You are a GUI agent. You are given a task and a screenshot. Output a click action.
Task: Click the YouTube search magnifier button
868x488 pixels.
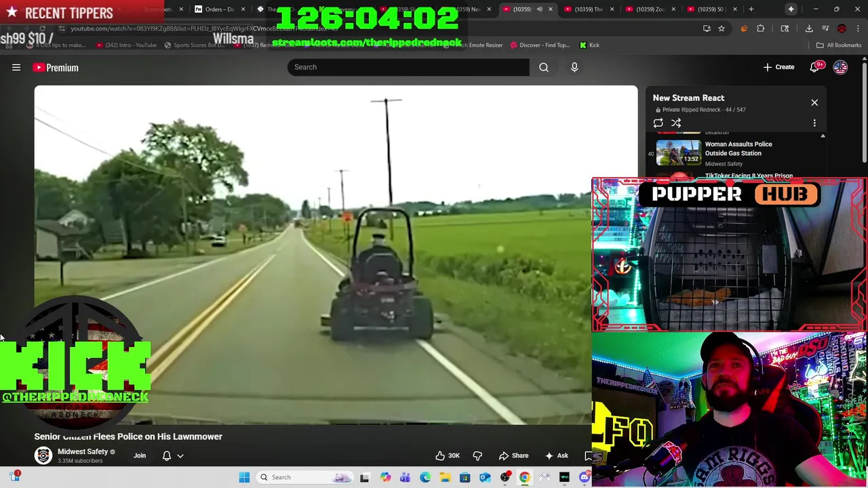[544, 67]
